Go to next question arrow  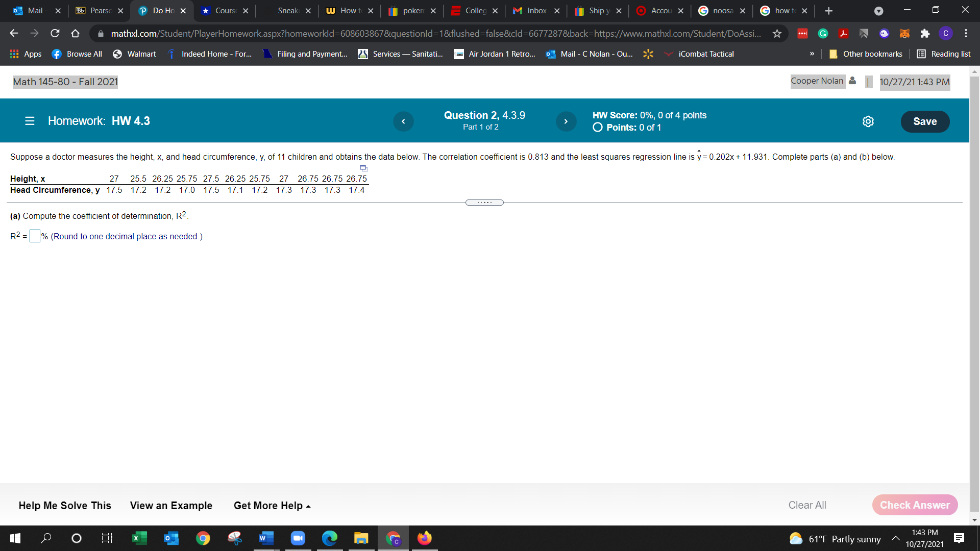[566, 121]
